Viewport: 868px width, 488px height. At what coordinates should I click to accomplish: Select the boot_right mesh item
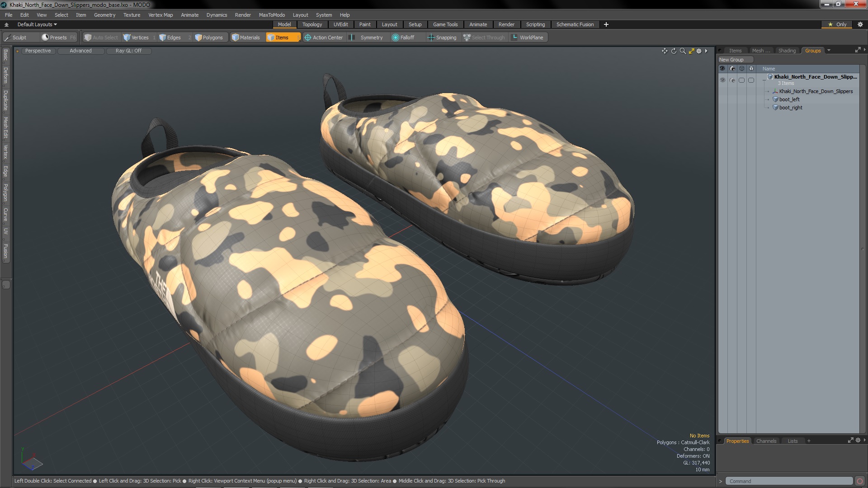pyautogui.click(x=791, y=108)
